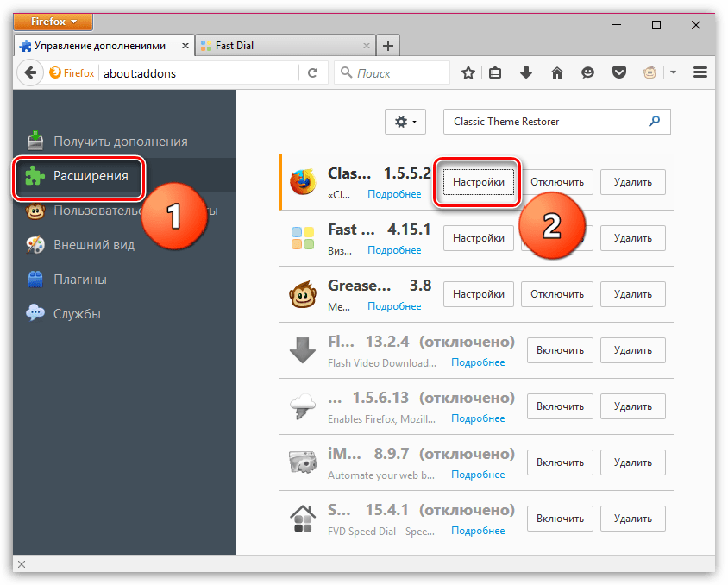Expand the Firefox orange menu button
This screenshot has height=585, width=728.
click(55, 21)
